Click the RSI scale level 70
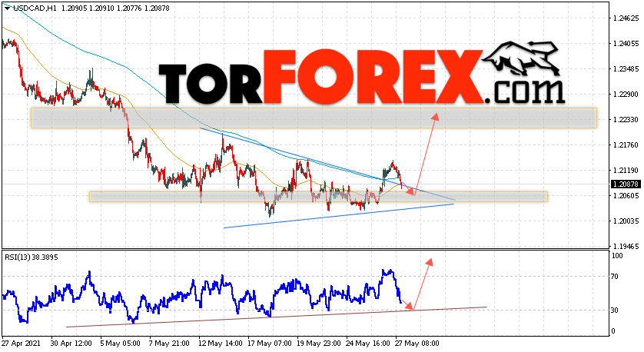Viewport: 644px width, 352px height. point(615,277)
